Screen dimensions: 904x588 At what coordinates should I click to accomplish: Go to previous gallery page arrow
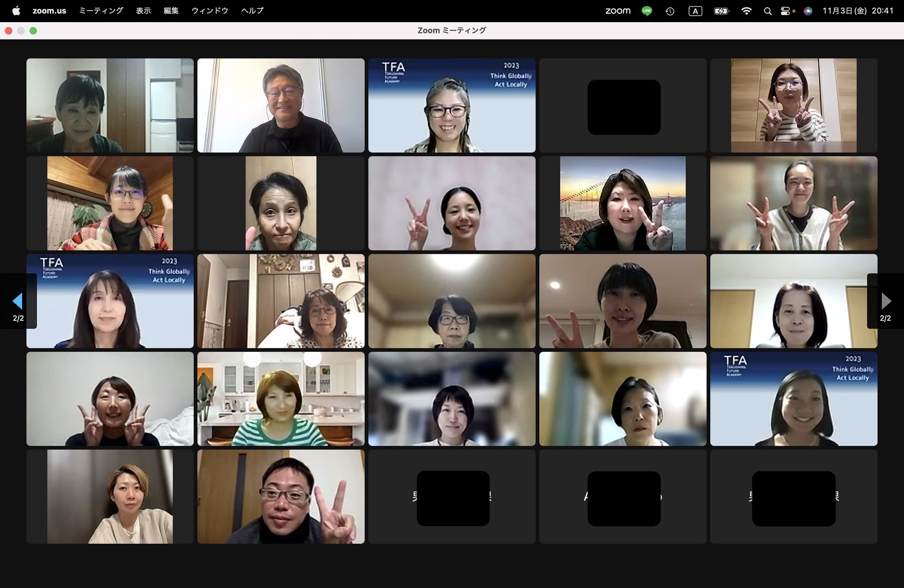(18, 301)
